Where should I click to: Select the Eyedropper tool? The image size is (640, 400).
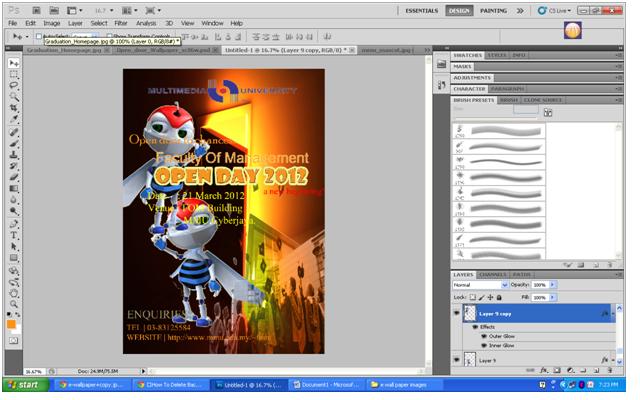(x=14, y=119)
